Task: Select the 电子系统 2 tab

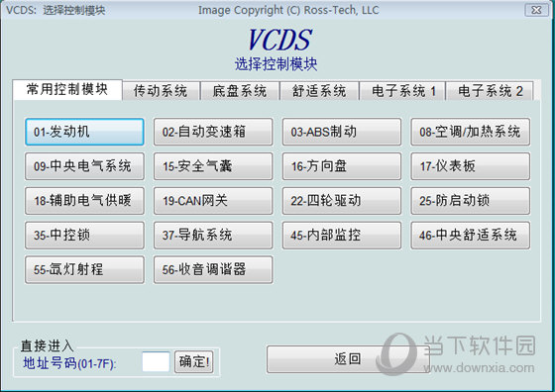Action: point(490,91)
